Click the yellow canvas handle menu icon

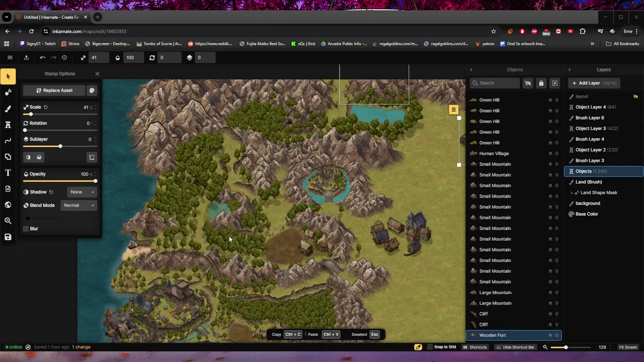(453, 110)
